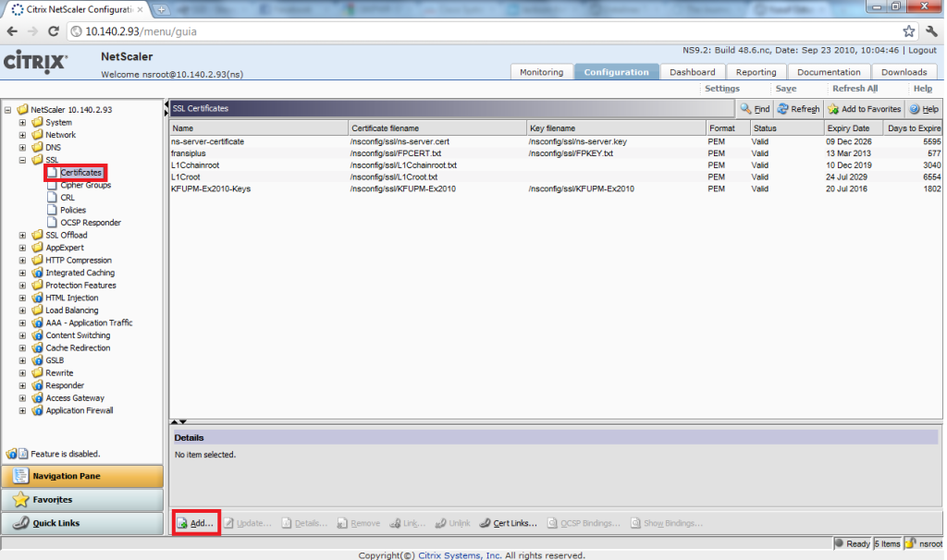Image resolution: width=947 pixels, height=560 pixels.
Task: Expand the Access Gateway node
Action: tap(22, 398)
